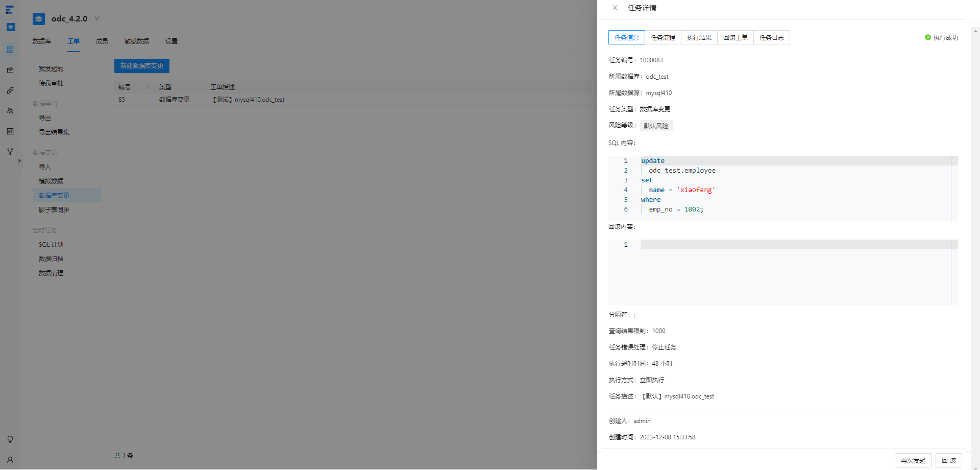Open the tickets briefcase icon in sidebar

pyautogui.click(x=10, y=70)
